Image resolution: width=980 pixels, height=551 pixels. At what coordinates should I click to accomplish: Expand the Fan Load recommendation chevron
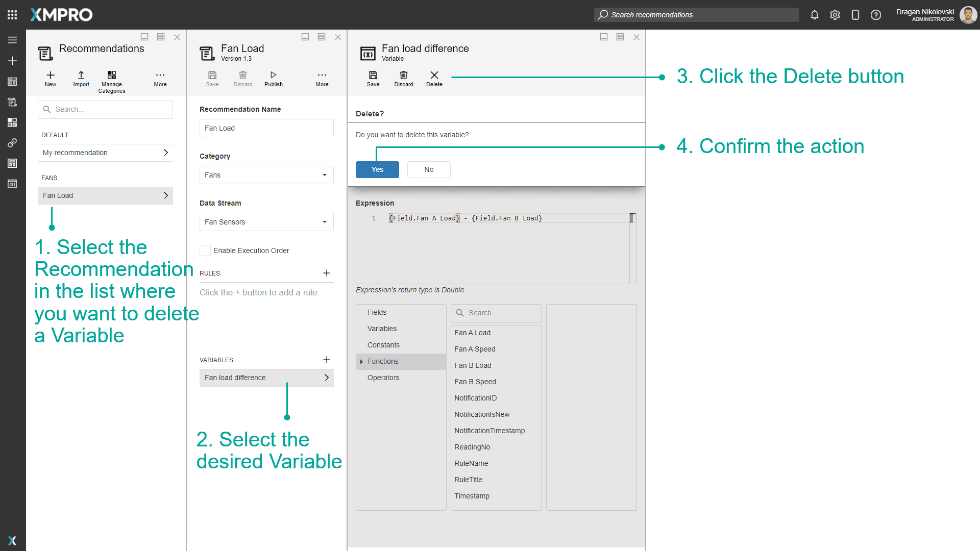pyautogui.click(x=165, y=195)
